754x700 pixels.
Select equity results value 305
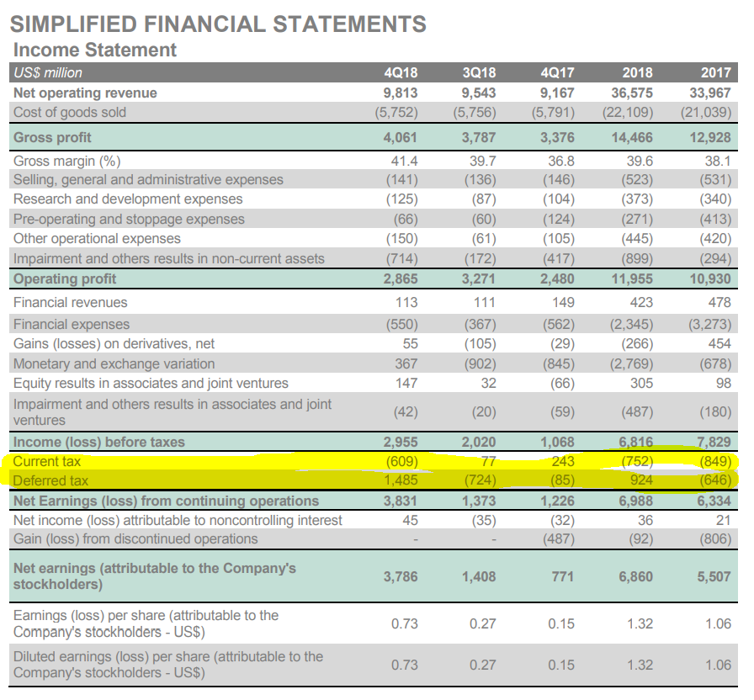pos(641,383)
